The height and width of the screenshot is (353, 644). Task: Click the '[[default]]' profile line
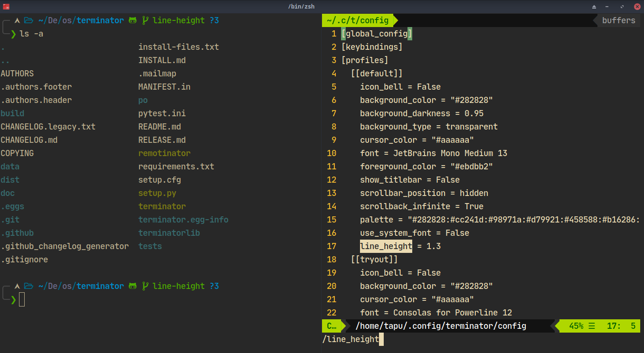[x=377, y=74]
